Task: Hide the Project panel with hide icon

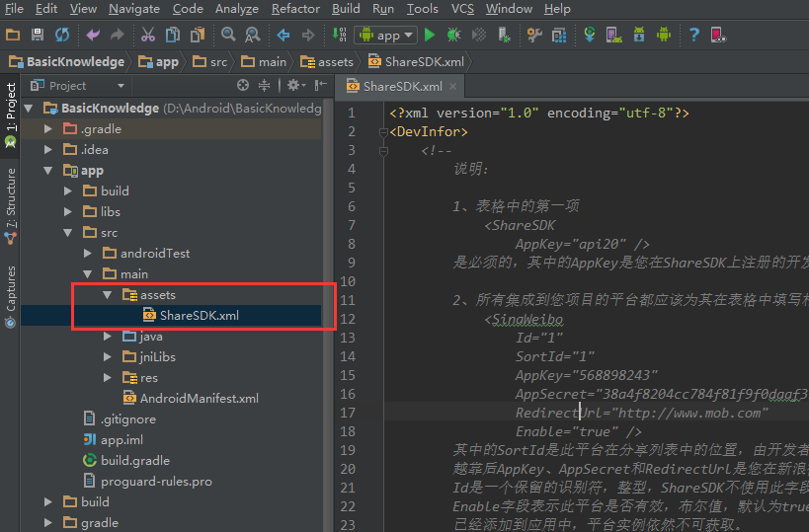Action: click(x=321, y=85)
